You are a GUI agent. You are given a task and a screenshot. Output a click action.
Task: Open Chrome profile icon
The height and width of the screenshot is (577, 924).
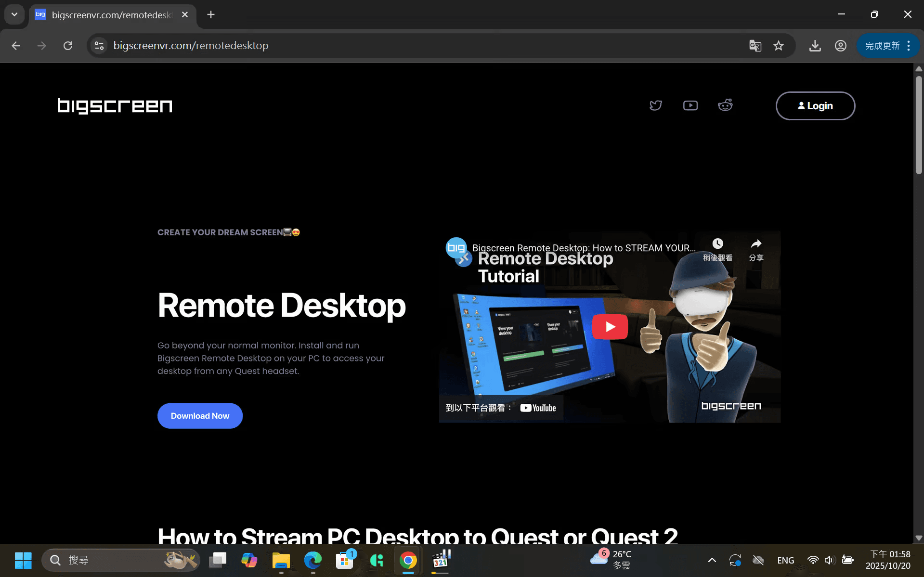[x=840, y=46]
